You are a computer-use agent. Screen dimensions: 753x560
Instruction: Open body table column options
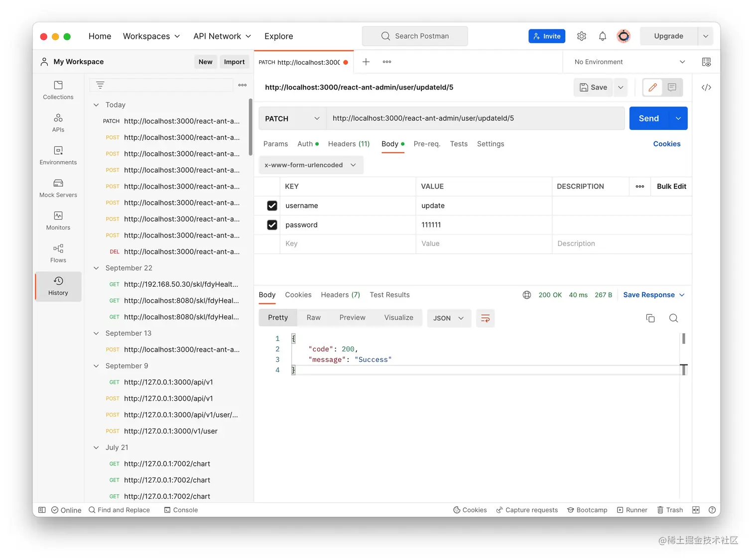(640, 186)
